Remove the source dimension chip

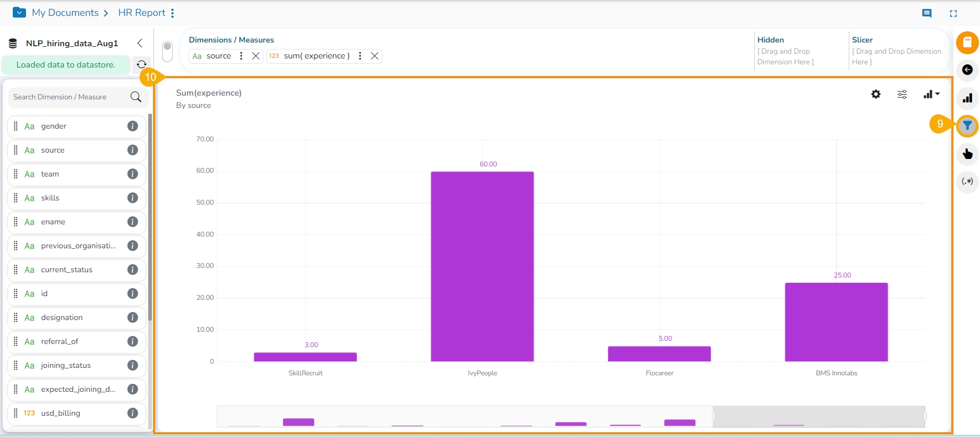[x=255, y=56]
